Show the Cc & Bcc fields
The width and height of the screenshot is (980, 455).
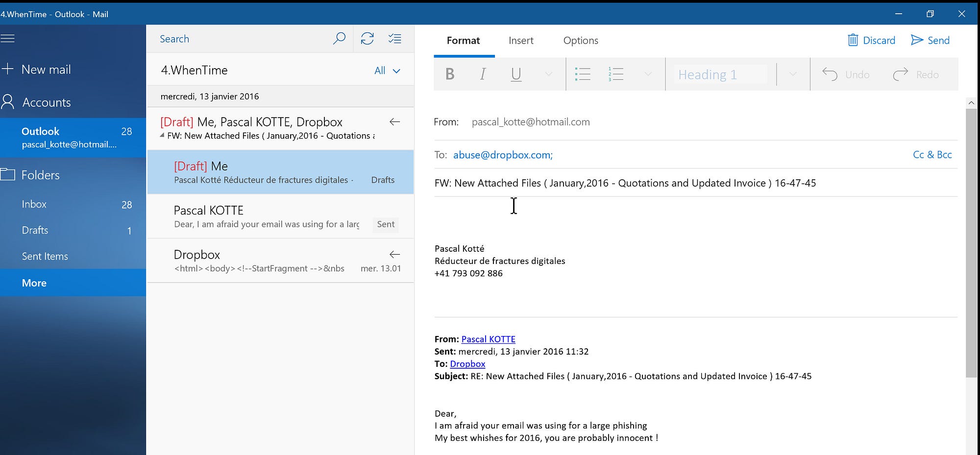click(x=932, y=155)
